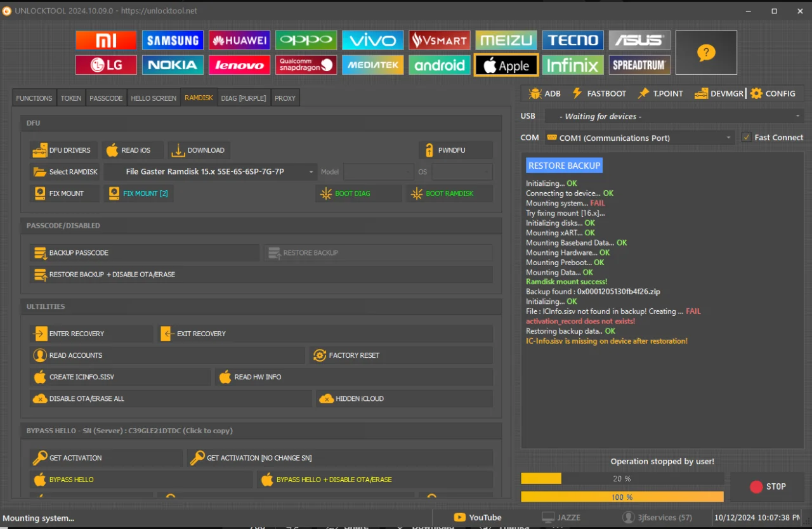Screen dimensions: 812x529
Task: Select the MediaTek brand tile
Action: point(372,65)
